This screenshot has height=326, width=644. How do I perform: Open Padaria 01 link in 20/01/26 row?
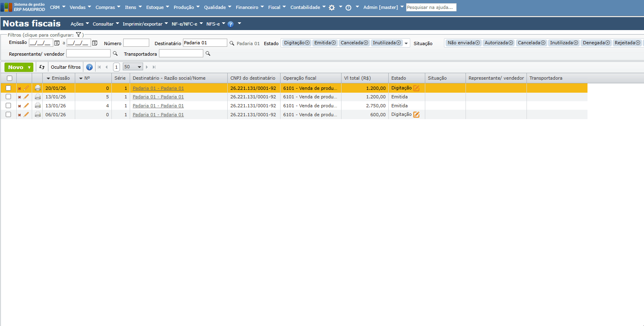tap(158, 88)
